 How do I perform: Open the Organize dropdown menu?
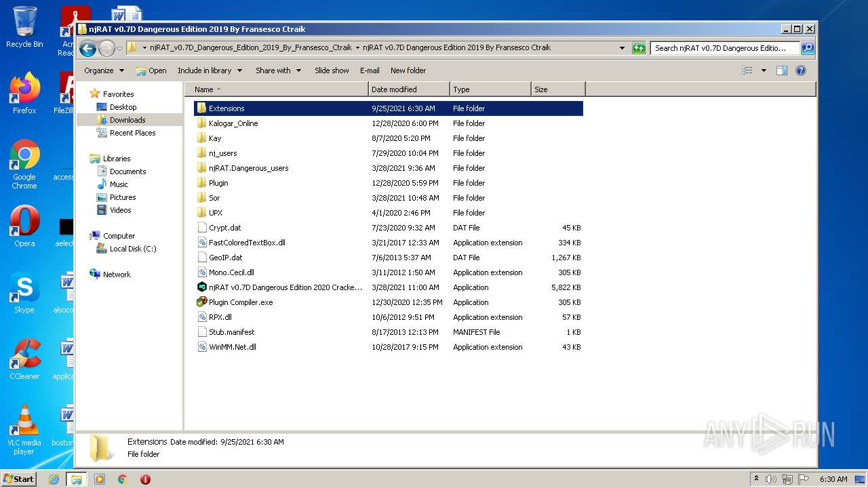104,70
